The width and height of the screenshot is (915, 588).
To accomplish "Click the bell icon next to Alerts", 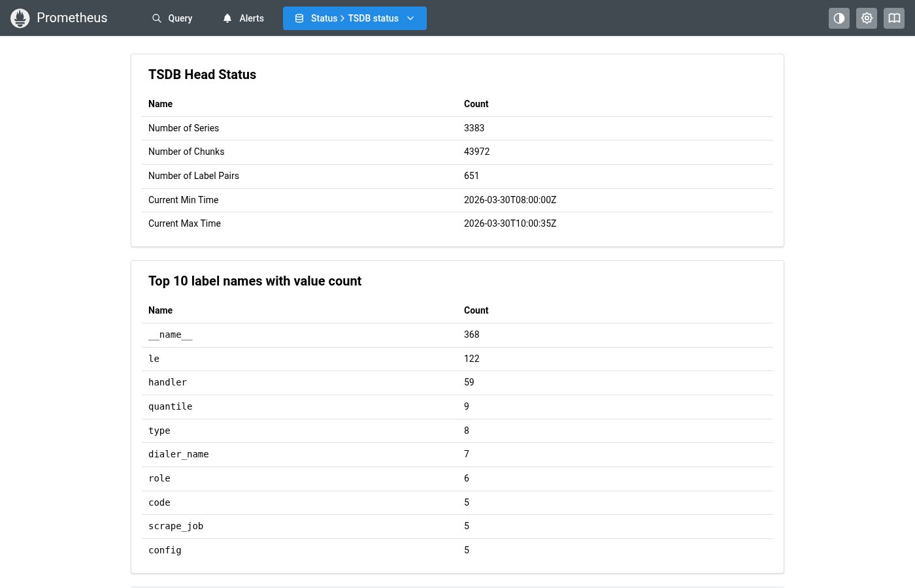I will pyautogui.click(x=227, y=18).
